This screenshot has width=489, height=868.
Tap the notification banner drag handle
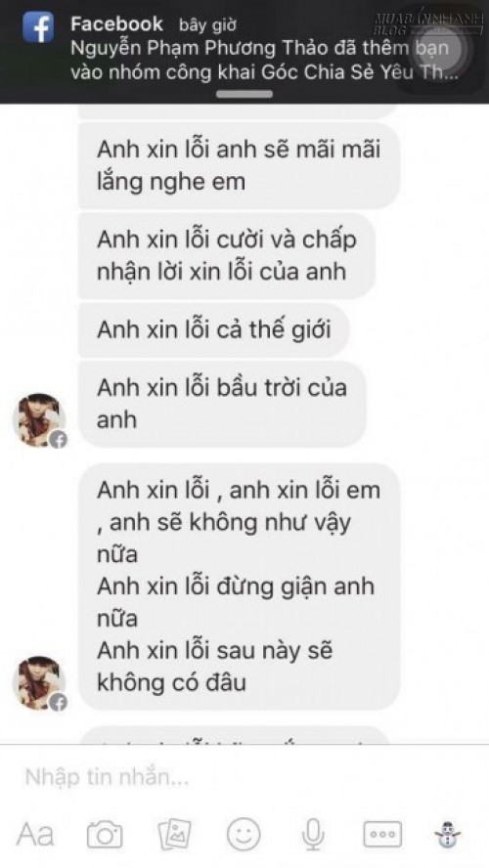(244, 94)
